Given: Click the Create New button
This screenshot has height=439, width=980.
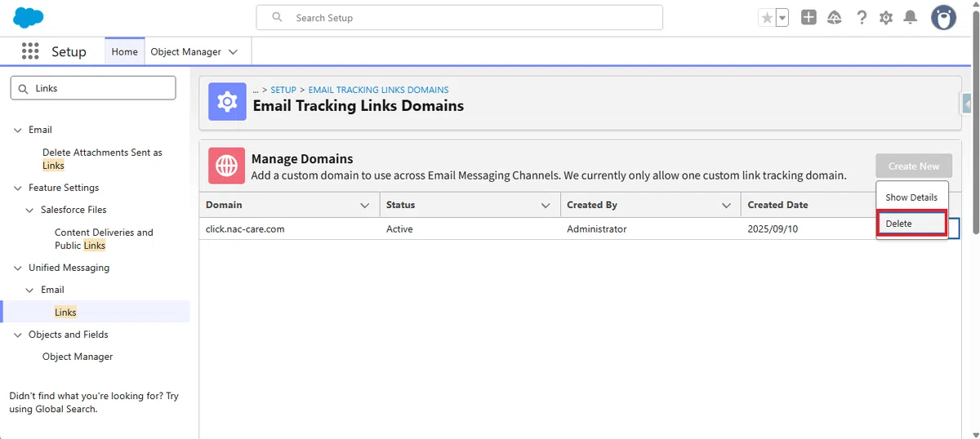Looking at the screenshot, I should (914, 166).
